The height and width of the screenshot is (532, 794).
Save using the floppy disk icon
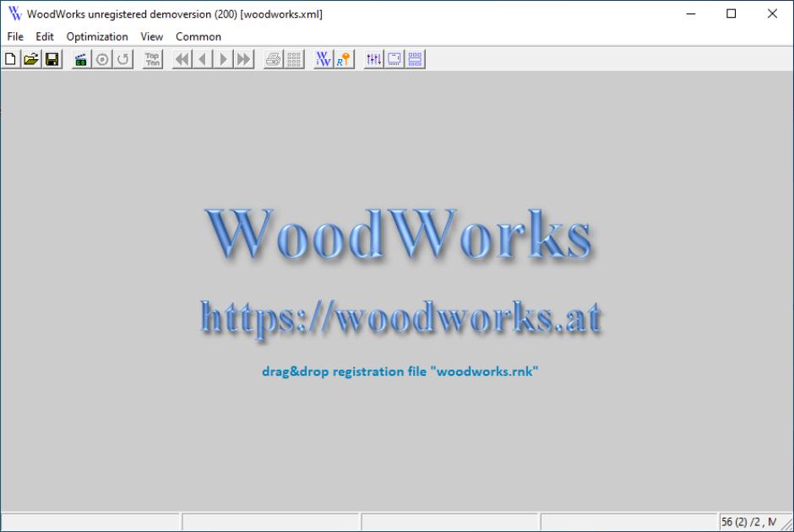(52, 59)
